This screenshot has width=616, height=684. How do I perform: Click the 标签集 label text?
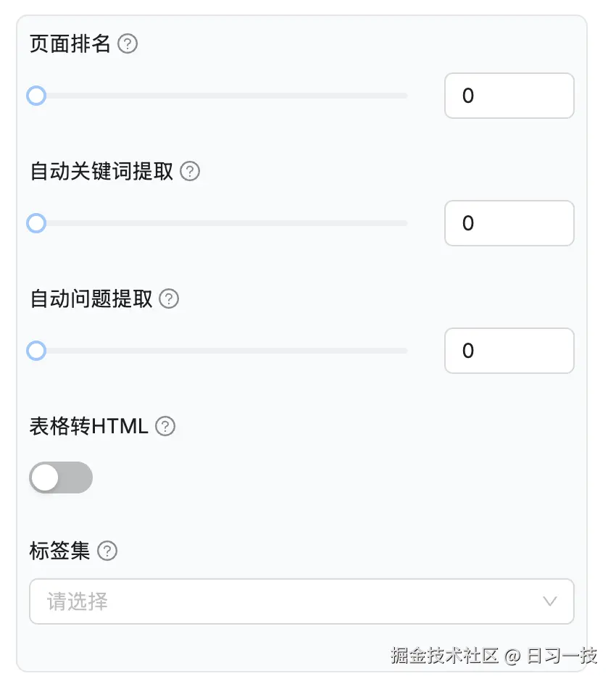[60, 551]
